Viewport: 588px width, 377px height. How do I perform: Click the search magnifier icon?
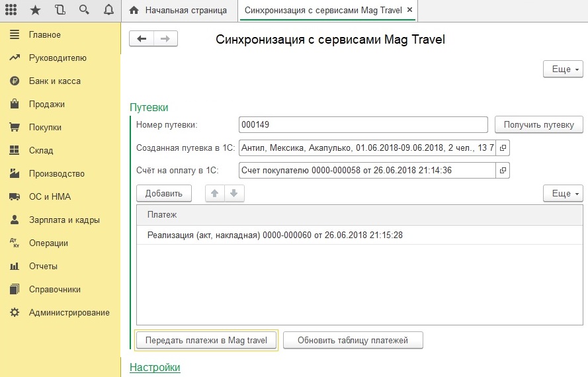click(84, 10)
